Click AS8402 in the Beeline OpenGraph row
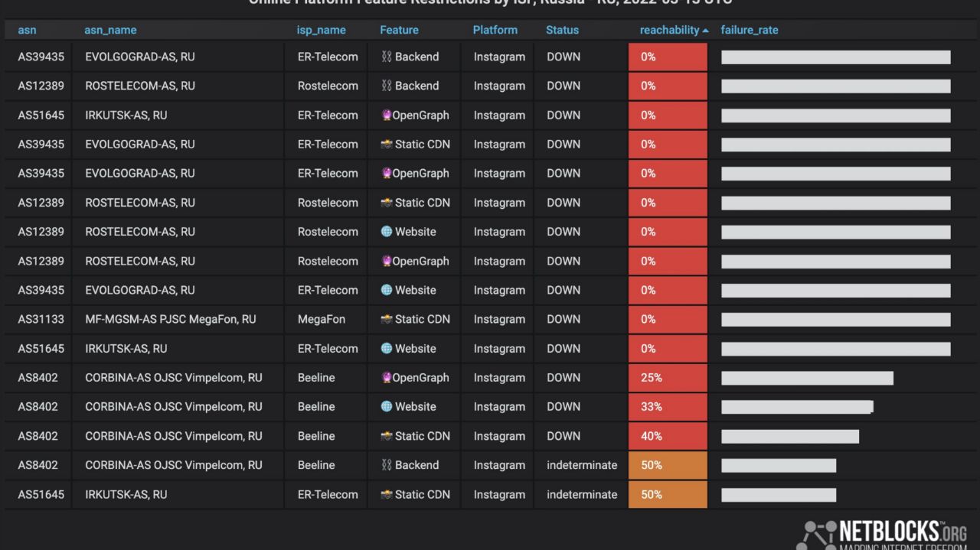Image resolution: width=980 pixels, height=550 pixels. click(38, 377)
